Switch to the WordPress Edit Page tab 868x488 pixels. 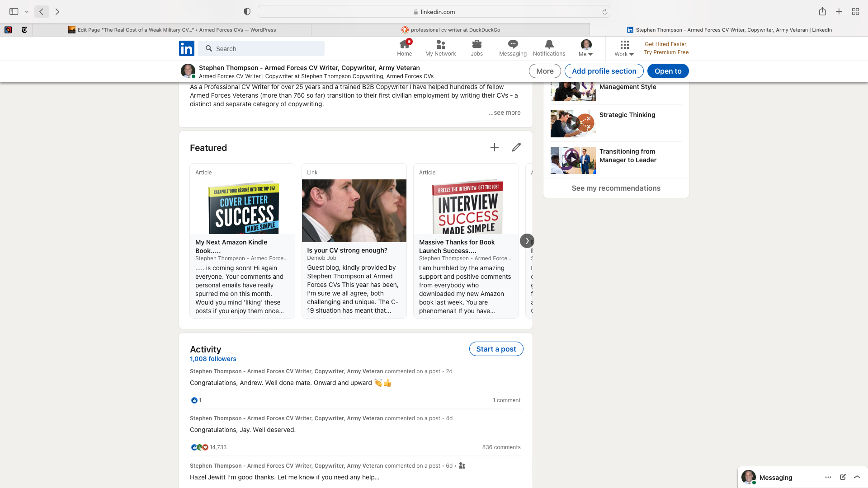(172, 30)
